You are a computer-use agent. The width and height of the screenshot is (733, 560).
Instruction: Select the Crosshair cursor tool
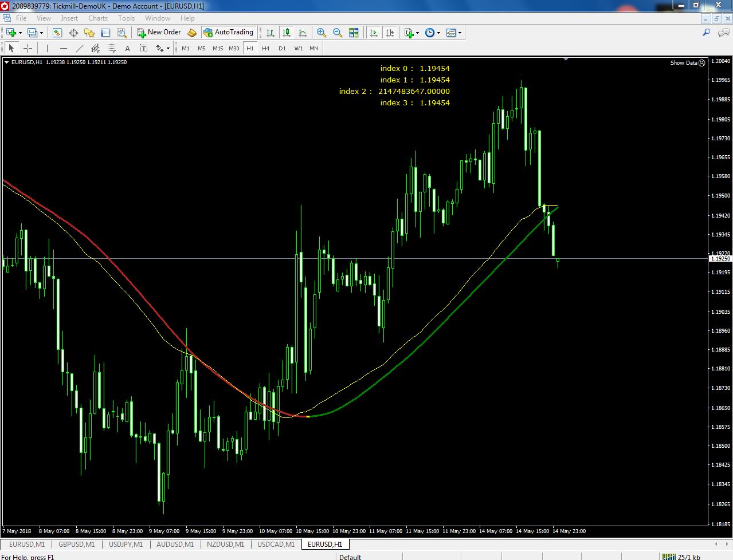coord(28,48)
